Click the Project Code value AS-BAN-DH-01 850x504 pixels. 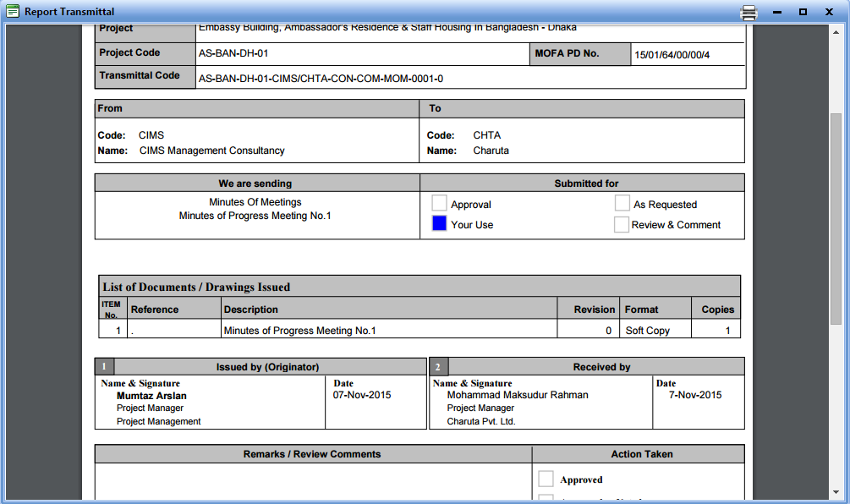point(233,53)
